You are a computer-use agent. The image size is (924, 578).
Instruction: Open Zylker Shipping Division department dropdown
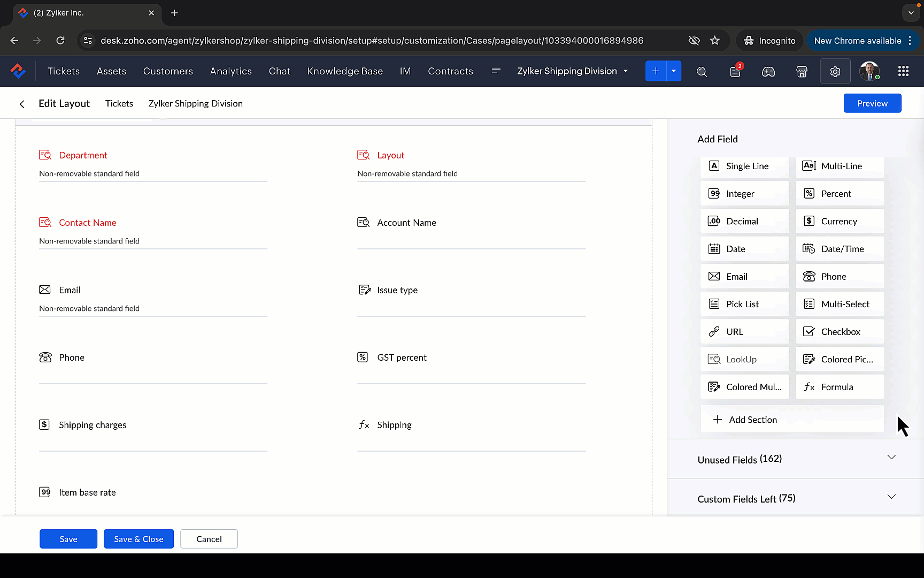[572, 71]
